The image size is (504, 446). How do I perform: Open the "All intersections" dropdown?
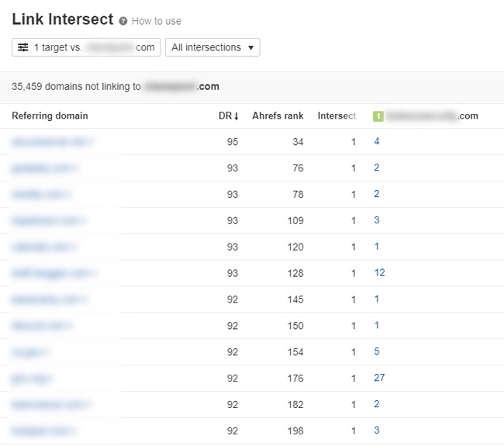tap(212, 47)
